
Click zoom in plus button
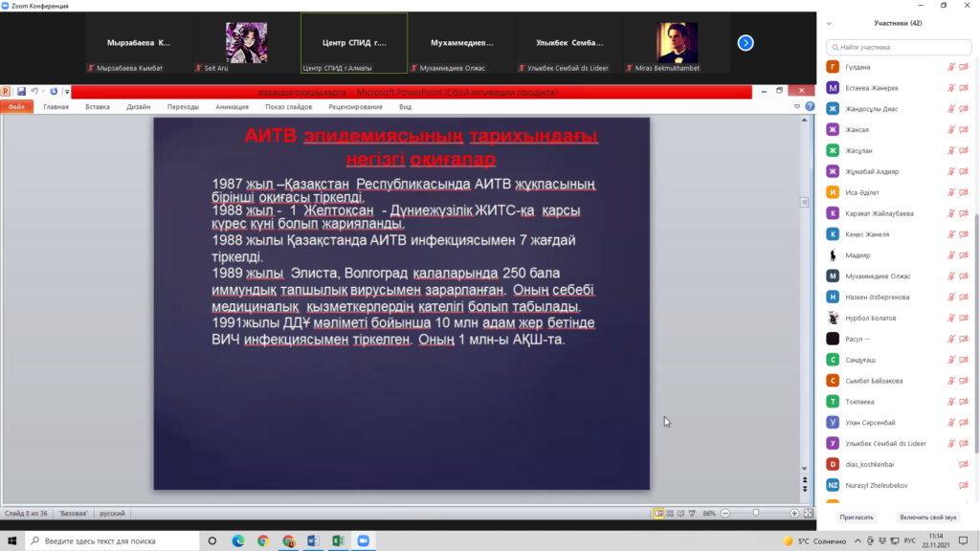coord(794,514)
